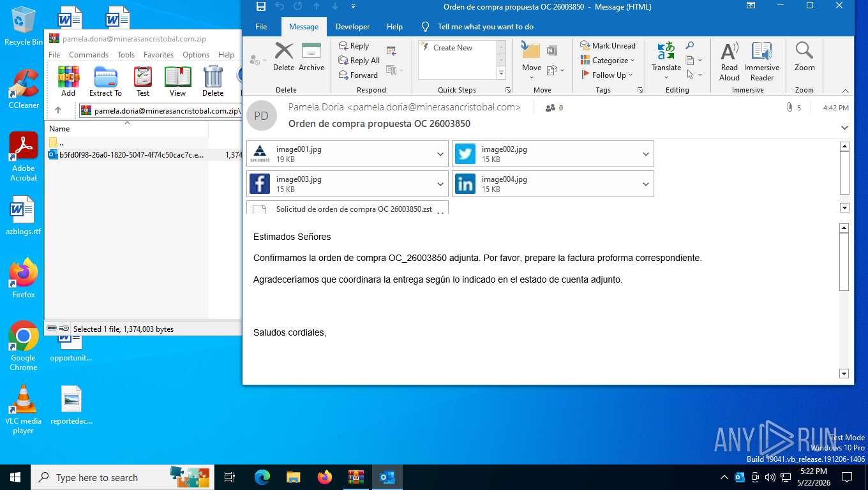Open Google Chrome desktop shortcut
Image resolution: width=868 pixels, height=490 pixels.
click(x=24, y=346)
